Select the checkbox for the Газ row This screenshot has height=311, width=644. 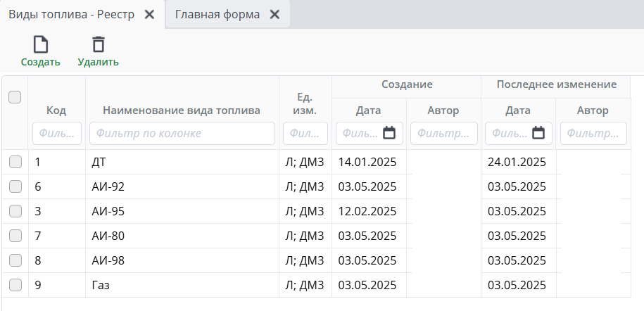pos(15,285)
